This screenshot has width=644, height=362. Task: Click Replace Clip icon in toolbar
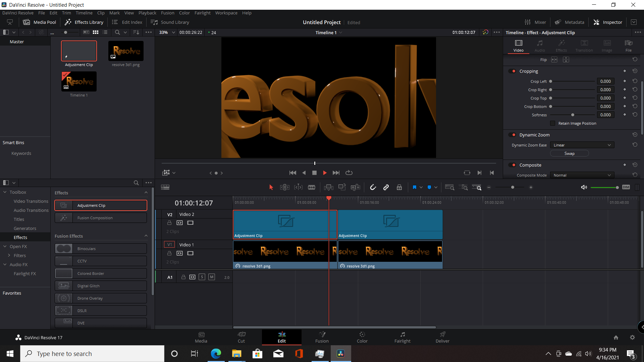pyautogui.click(x=355, y=187)
